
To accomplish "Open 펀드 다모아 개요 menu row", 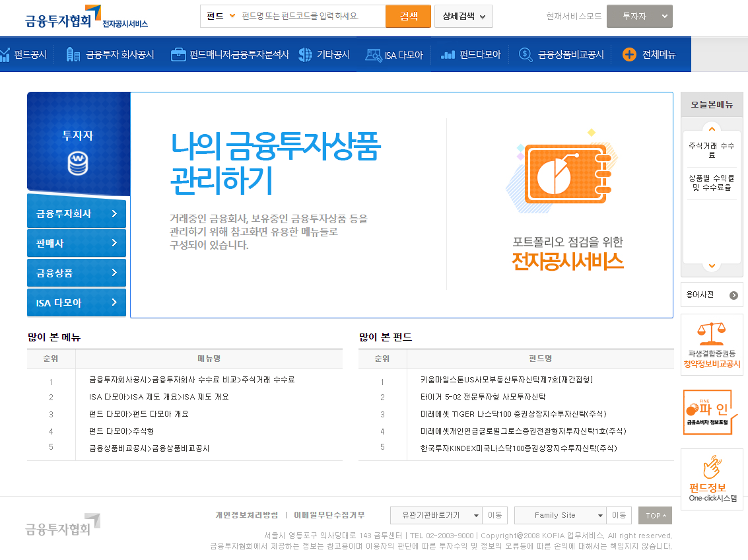I will [x=139, y=414].
